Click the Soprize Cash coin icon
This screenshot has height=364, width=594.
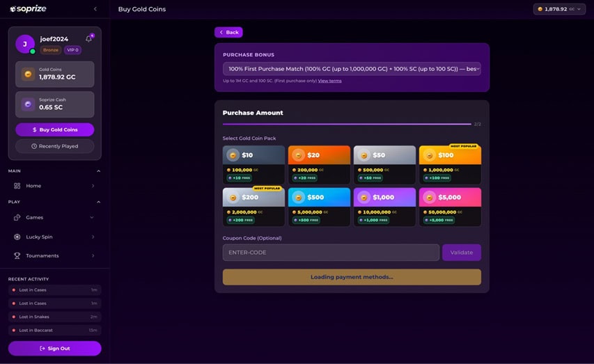tap(28, 104)
